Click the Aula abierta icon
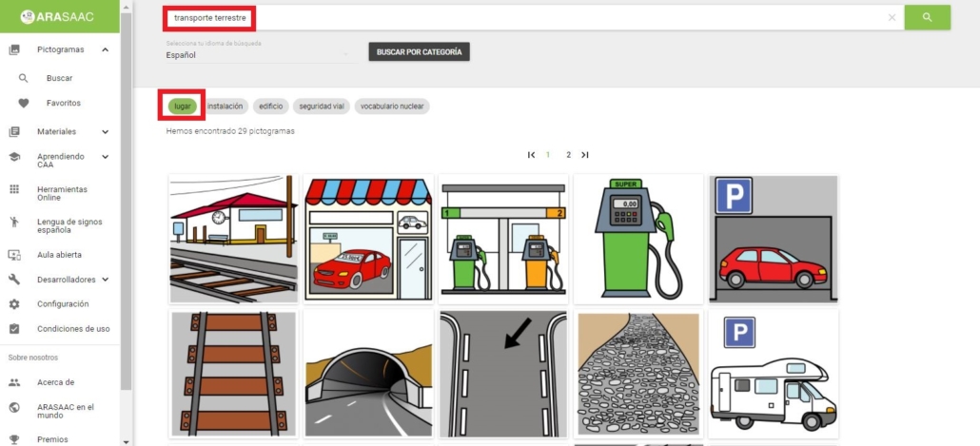980x446 pixels. pos(14,255)
